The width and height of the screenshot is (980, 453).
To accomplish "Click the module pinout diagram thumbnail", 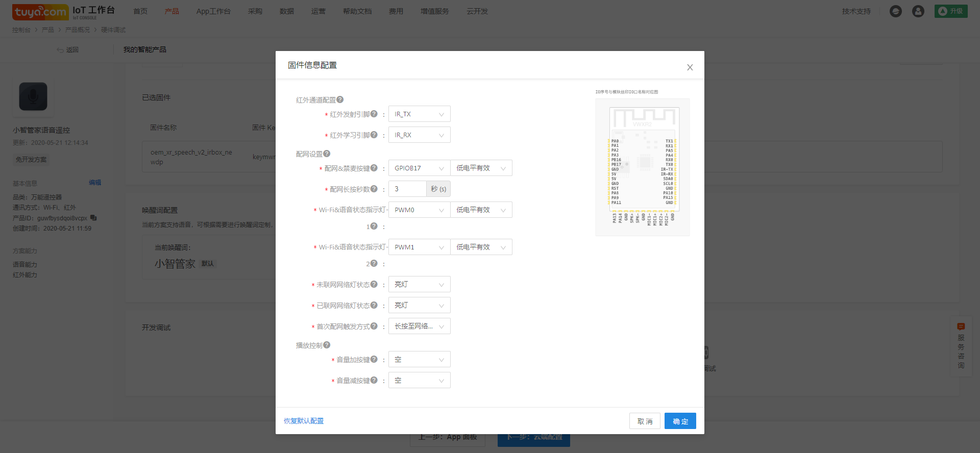I will pyautogui.click(x=642, y=167).
